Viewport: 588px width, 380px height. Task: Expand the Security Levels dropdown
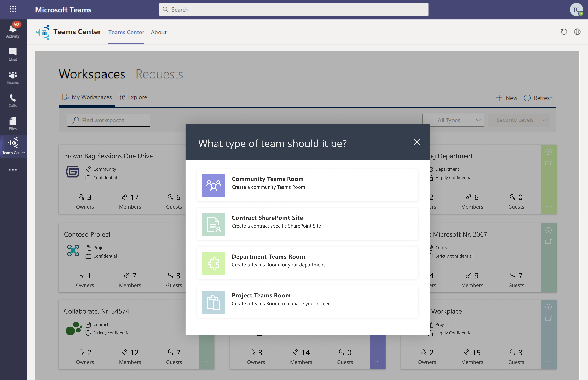click(x=519, y=120)
